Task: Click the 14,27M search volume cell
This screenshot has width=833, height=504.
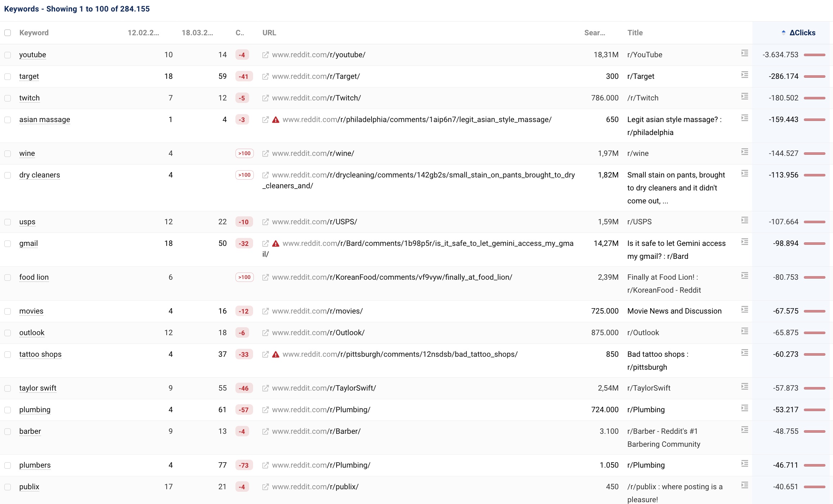Action: click(x=606, y=243)
